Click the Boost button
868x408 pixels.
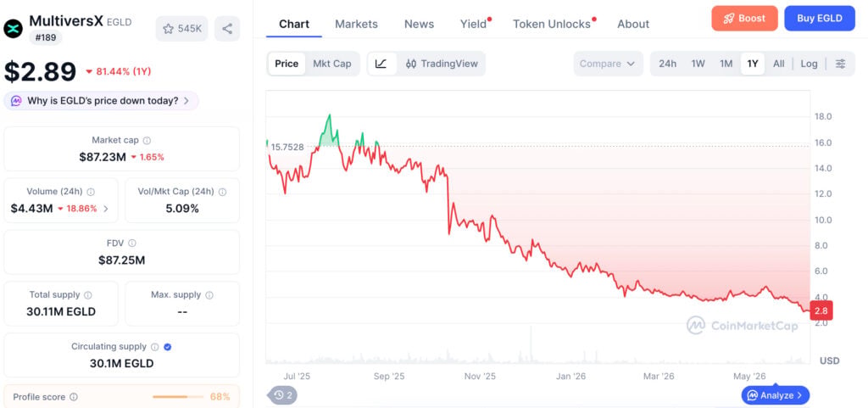pyautogui.click(x=744, y=19)
